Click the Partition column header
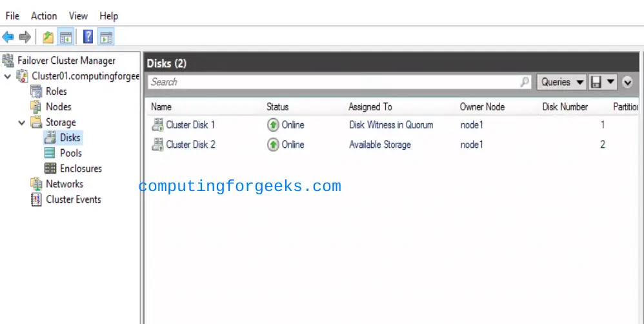This screenshot has height=324, width=644. (x=625, y=106)
